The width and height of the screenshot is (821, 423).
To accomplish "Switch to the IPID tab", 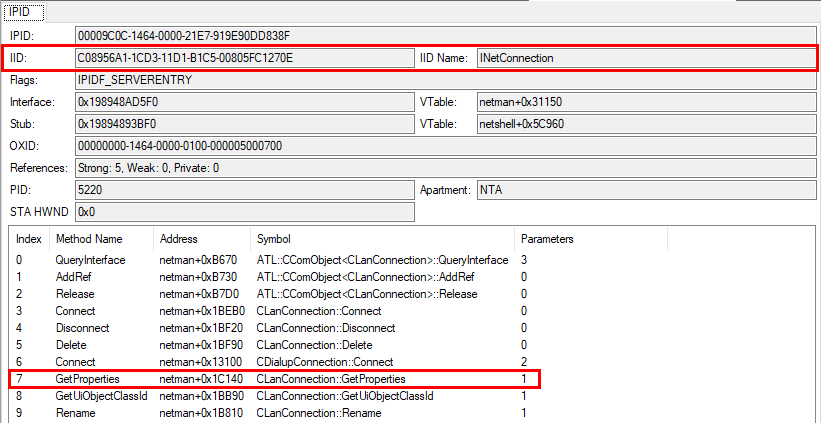I will tap(19, 12).
